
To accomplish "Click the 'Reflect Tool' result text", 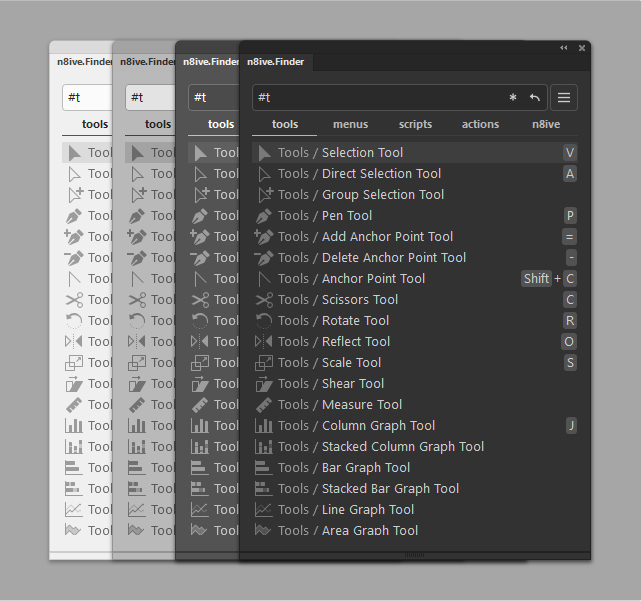I will tap(356, 342).
